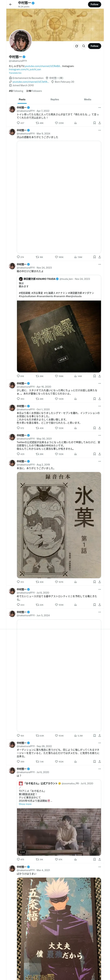Click the Grok icon beside the search icon

point(77,46)
